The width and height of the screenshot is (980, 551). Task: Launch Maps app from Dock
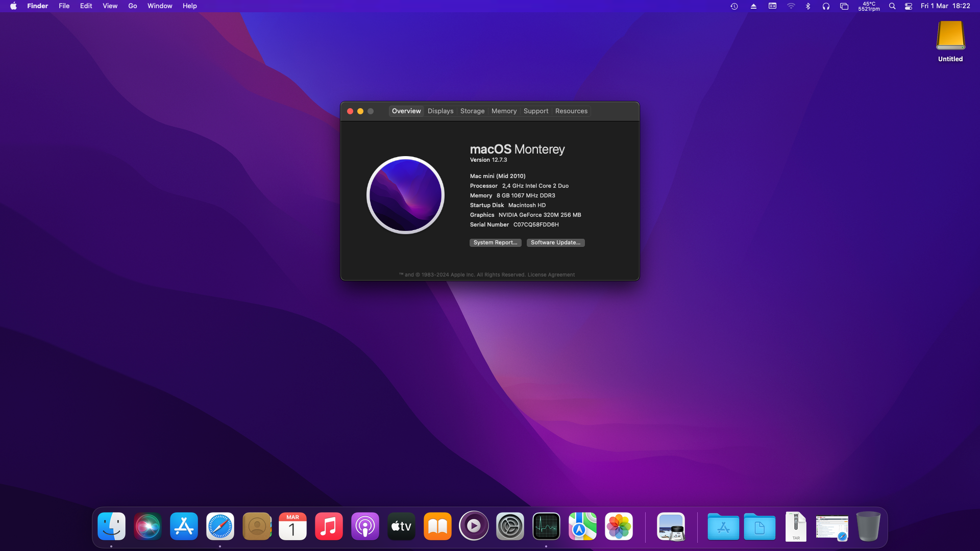click(x=582, y=526)
